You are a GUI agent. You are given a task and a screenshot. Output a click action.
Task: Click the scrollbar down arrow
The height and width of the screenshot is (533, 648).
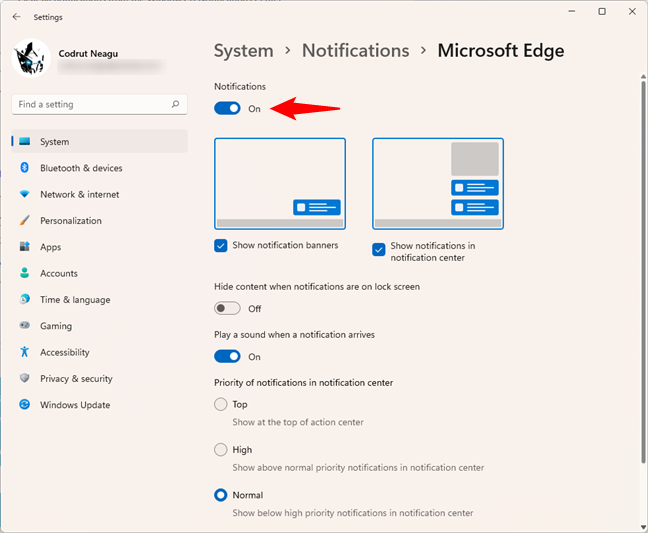(x=643, y=527)
